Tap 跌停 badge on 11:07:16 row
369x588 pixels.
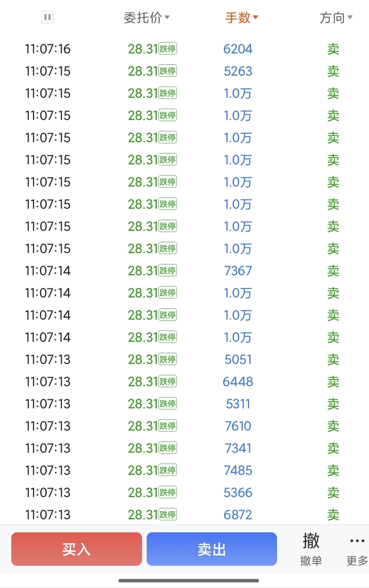[168, 49]
